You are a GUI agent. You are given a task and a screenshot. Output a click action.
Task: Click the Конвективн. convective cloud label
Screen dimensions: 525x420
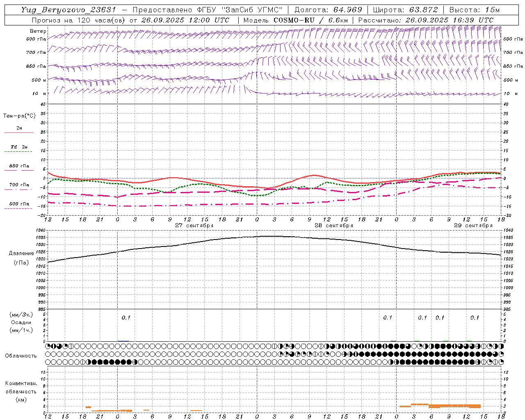click(x=21, y=383)
